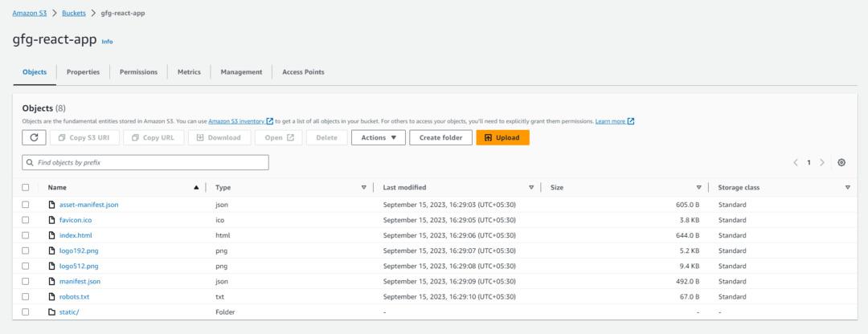Open the Type column filter arrow
Image resolution: width=868 pixels, height=334 pixels.
[363, 187]
